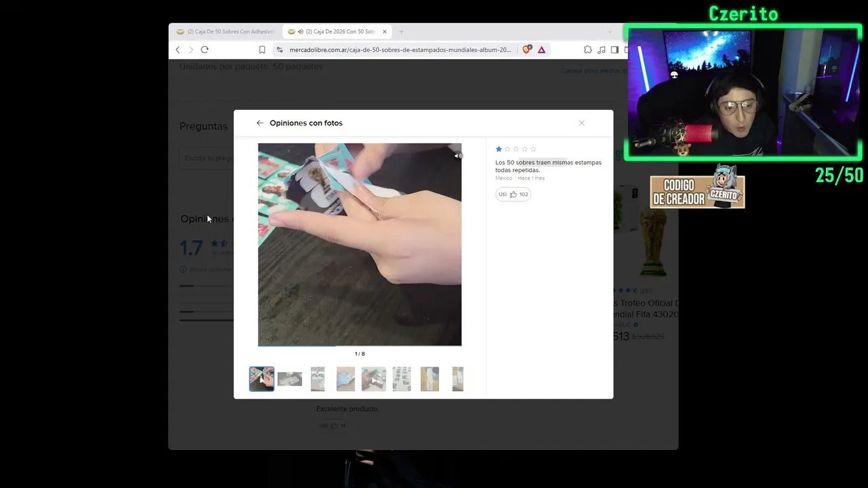This screenshot has height=488, width=868.
Task: Click the review text 'Los 50 sobres traen mismas estampas'
Action: [x=549, y=163]
